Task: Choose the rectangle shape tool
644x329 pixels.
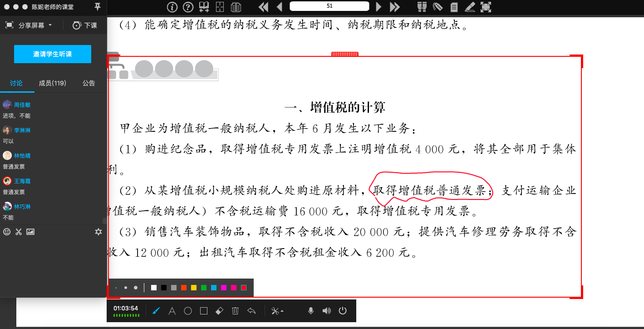Action: pos(204,311)
